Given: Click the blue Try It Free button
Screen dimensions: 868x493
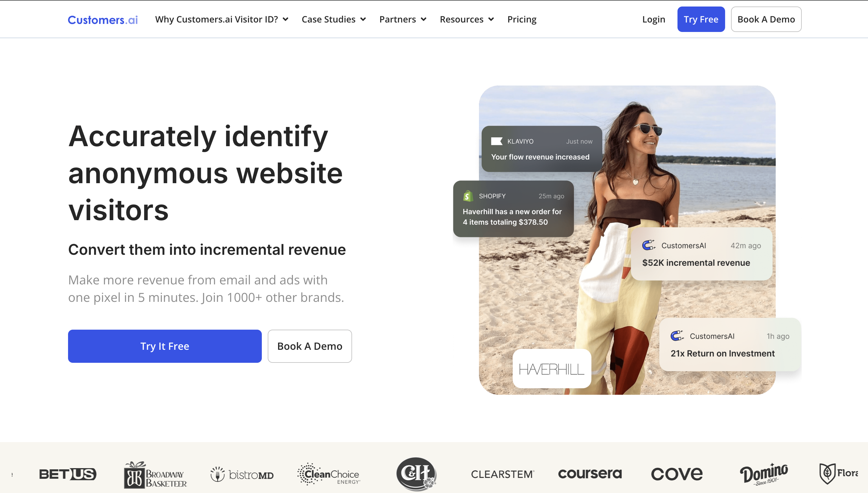Looking at the screenshot, I should 165,346.
